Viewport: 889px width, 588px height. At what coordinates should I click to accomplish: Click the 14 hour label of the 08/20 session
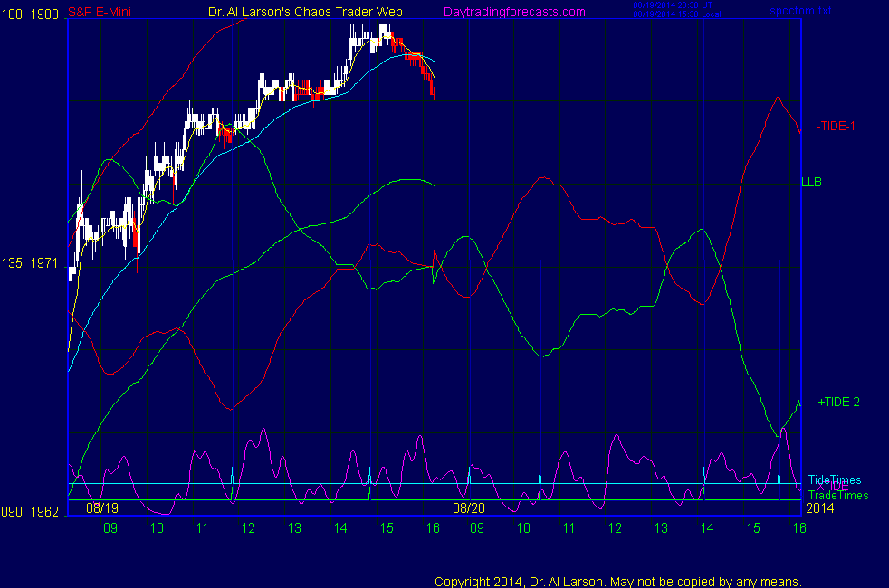tap(707, 528)
